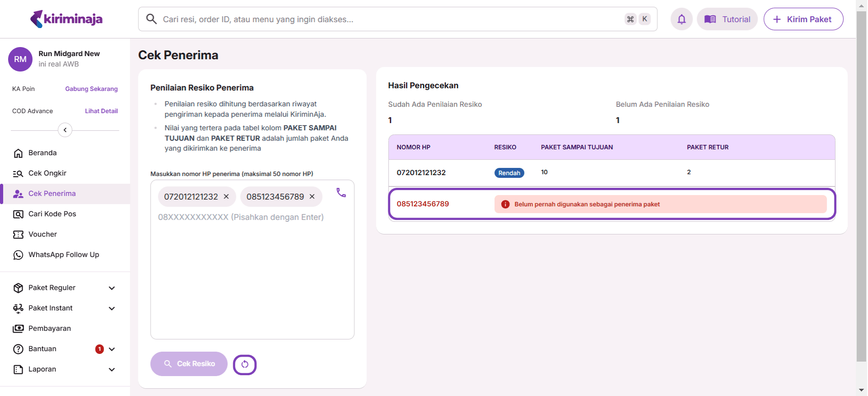Expand the Bantuan menu chevron
The height and width of the screenshot is (396, 868).
(x=112, y=349)
